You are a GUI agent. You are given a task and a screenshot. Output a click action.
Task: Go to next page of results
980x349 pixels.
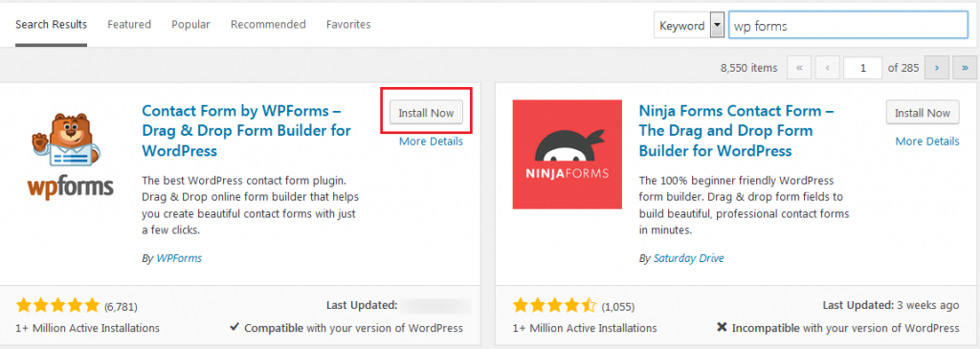938,68
